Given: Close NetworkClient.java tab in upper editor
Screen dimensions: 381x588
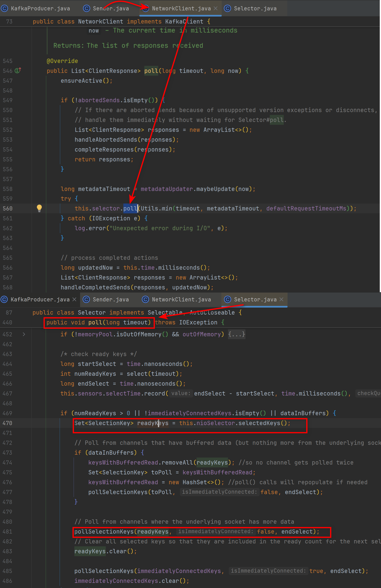Looking at the screenshot, I should tap(216, 8).
